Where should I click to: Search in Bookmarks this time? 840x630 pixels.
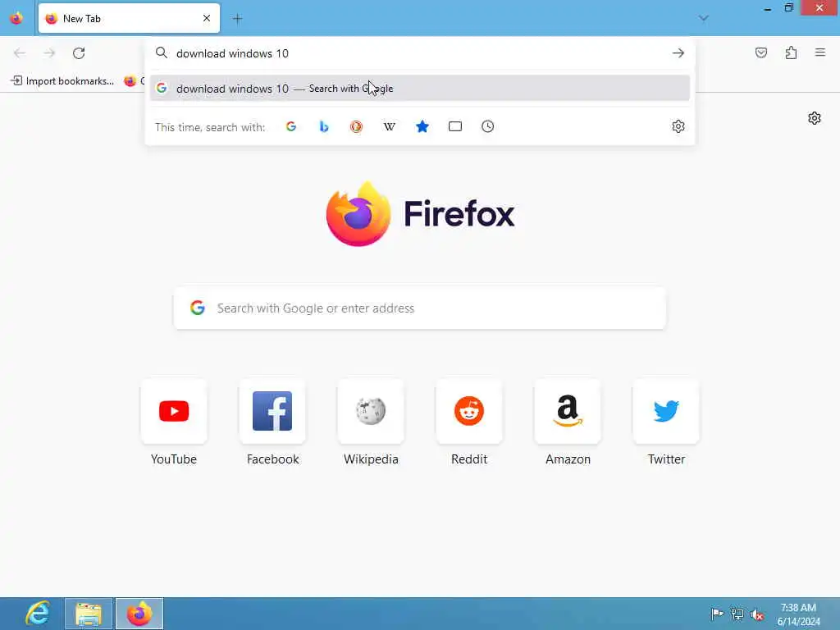422,127
